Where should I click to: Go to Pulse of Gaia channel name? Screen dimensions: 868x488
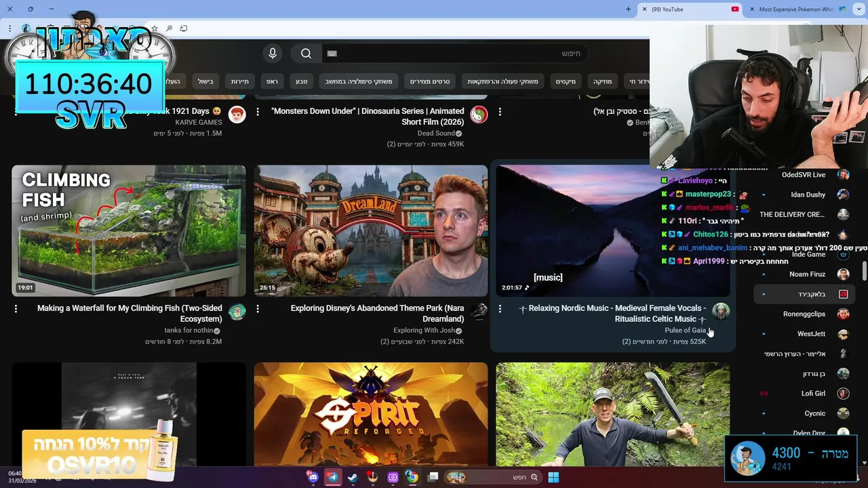(685, 330)
